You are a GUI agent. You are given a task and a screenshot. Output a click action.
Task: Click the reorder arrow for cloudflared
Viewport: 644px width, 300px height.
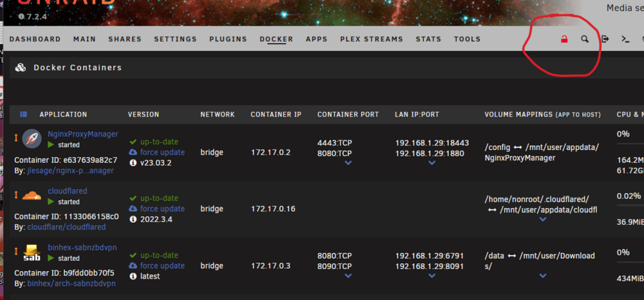click(x=16, y=195)
